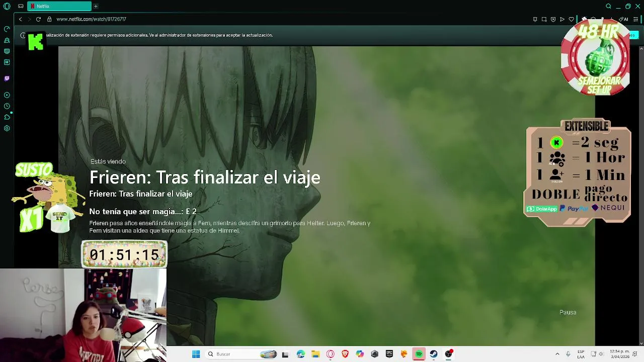
Task: Open Steam from the taskbar
Action: coord(433,354)
